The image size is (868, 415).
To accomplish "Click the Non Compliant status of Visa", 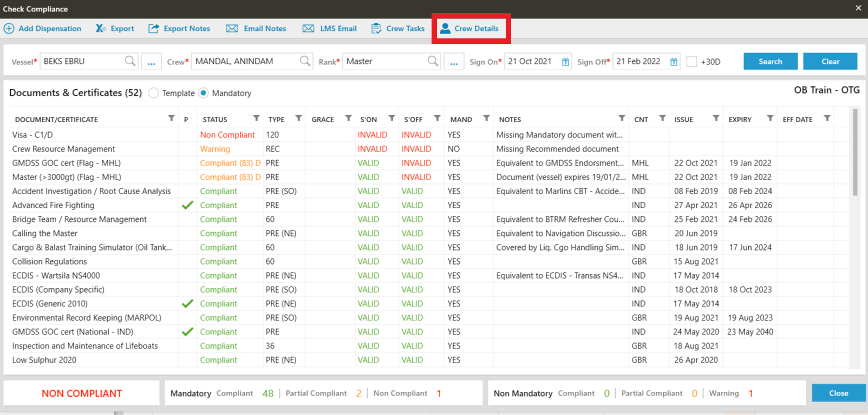I will pyautogui.click(x=227, y=135).
